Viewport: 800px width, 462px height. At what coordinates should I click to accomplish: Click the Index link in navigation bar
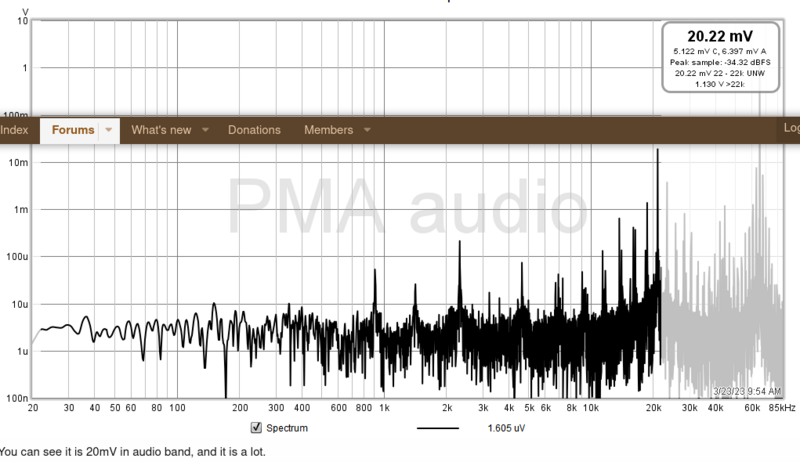14,130
